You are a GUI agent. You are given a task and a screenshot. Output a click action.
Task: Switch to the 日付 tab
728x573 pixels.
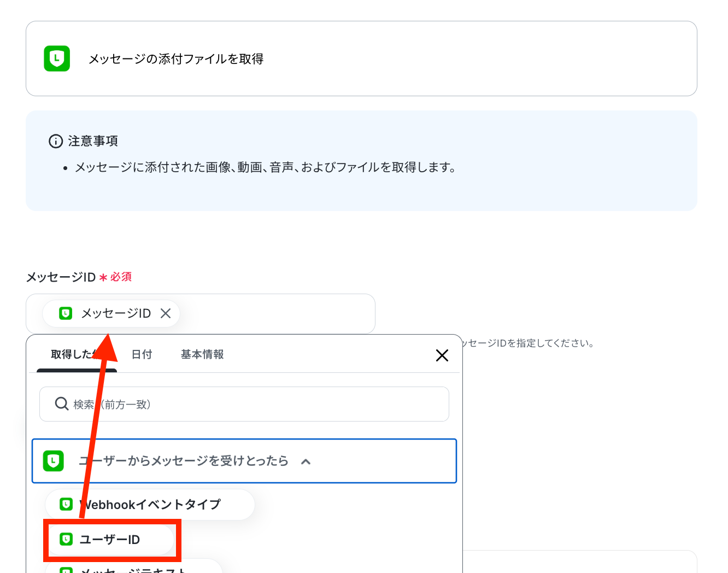pos(142,354)
